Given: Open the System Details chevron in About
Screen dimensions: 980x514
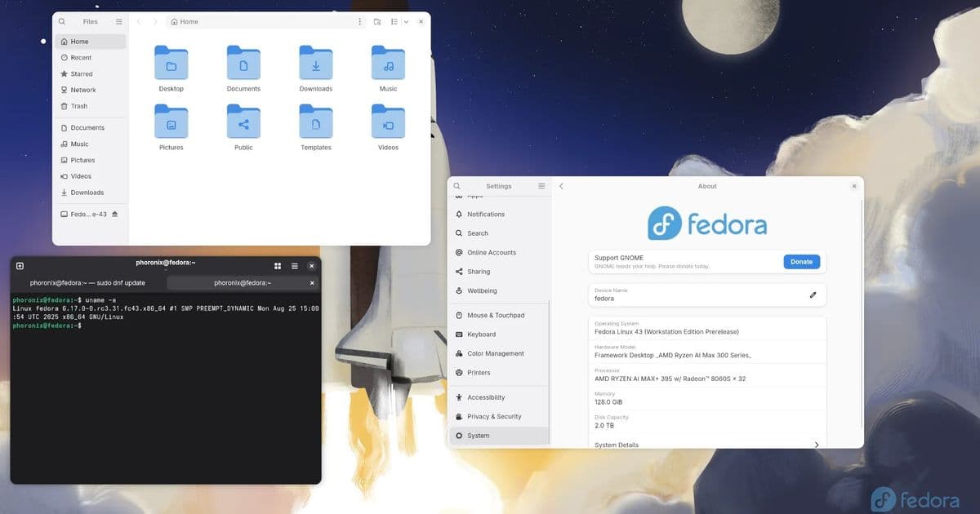Looking at the screenshot, I should pos(817,445).
